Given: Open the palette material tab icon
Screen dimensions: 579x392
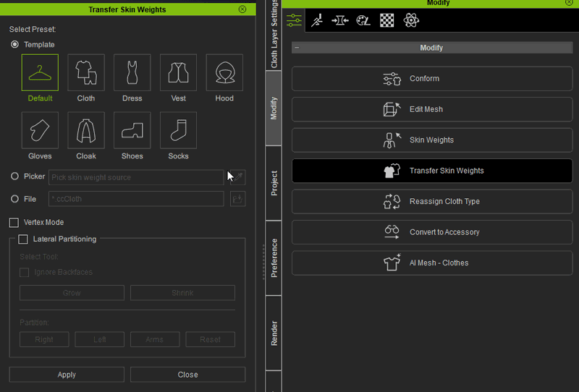Looking at the screenshot, I should (x=363, y=20).
